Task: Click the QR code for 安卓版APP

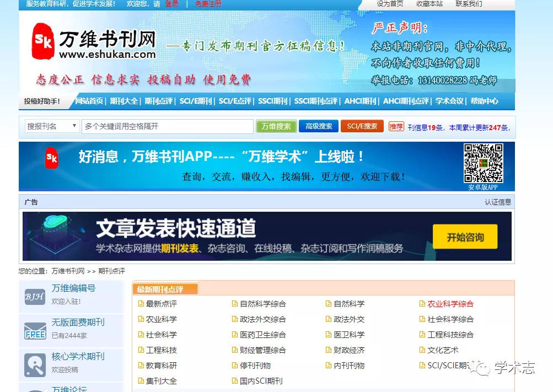Action: pos(483,163)
